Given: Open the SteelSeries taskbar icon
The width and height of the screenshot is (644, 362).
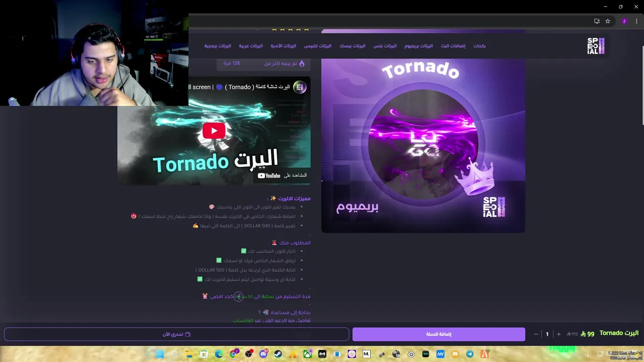Looking at the screenshot, I should pos(411,354).
